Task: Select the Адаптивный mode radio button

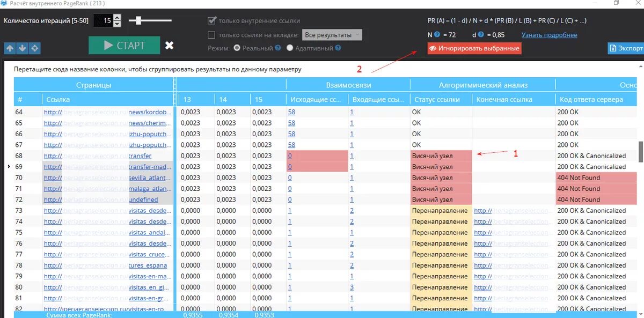Action: [x=290, y=48]
